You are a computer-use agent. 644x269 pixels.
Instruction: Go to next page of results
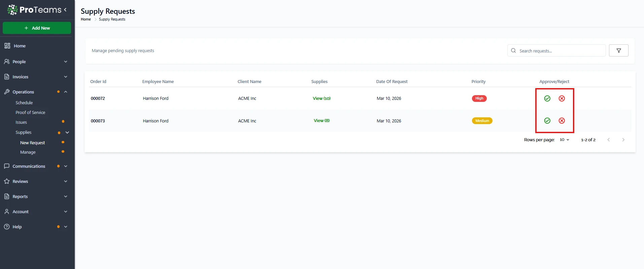pos(623,140)
